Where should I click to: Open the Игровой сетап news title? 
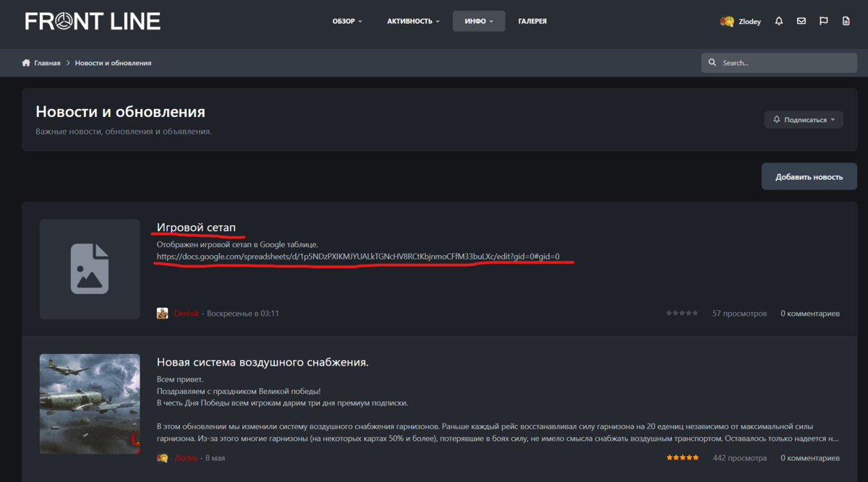tap(196, 228)
